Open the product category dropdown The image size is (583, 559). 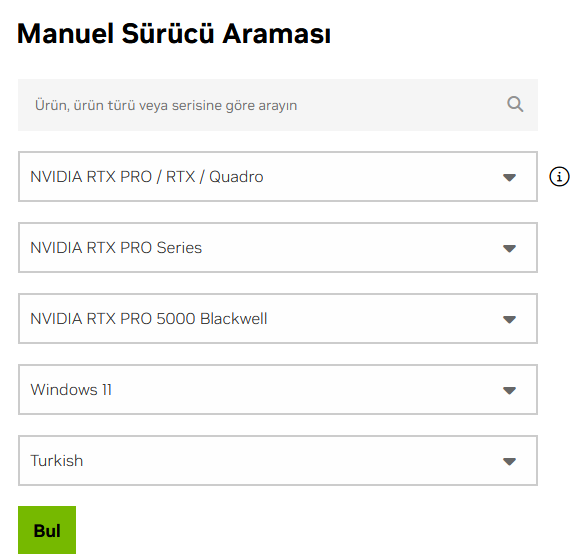pos(278,177)
